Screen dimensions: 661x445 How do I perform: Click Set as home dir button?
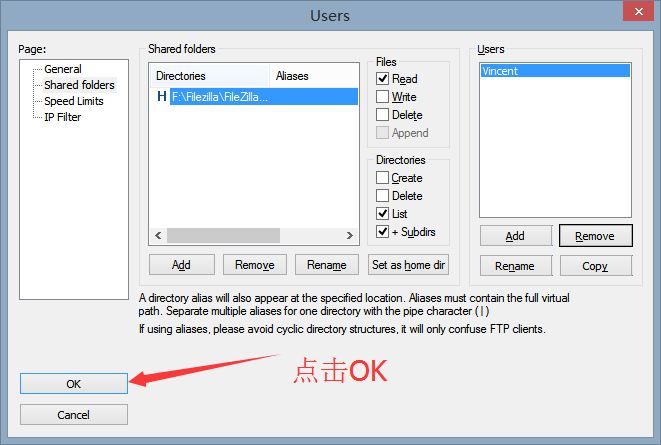click(408, 265)
